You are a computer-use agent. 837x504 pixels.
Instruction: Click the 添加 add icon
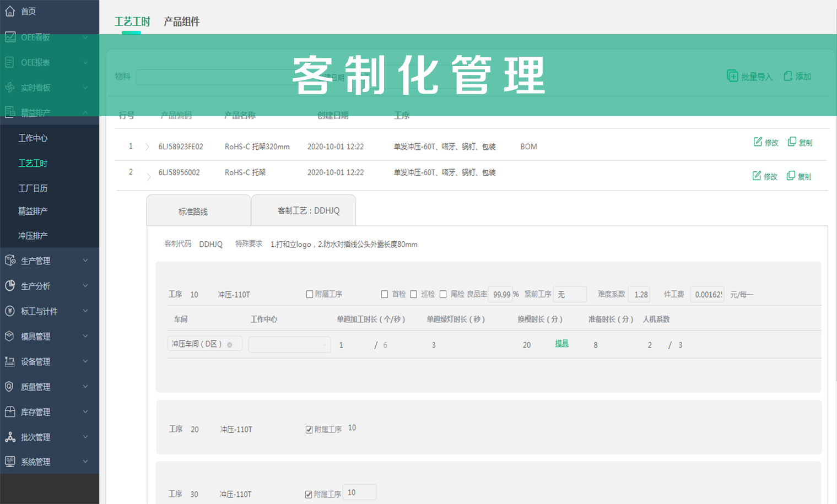tap(787, 77)
